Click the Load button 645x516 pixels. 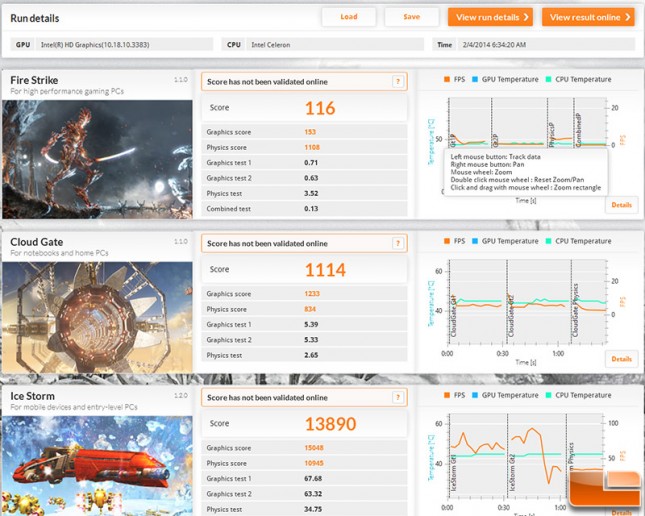(x=348, y=17)
